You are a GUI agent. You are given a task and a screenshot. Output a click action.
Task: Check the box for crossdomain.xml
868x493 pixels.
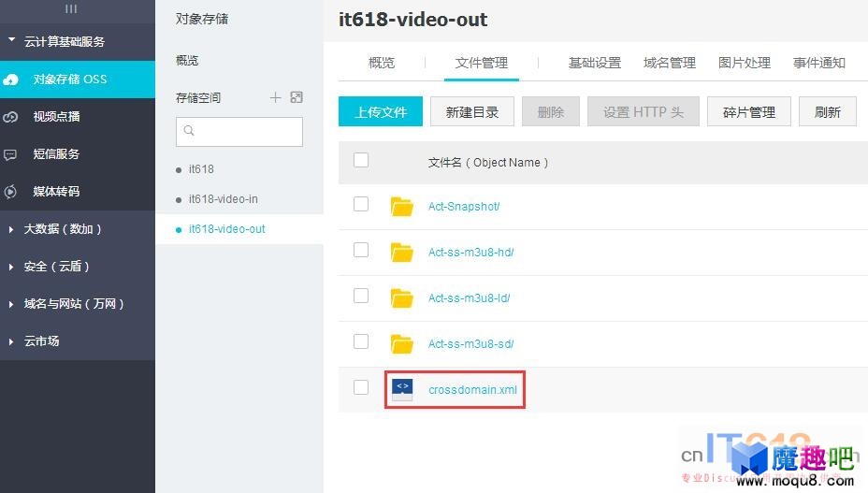tap(361, 387)
